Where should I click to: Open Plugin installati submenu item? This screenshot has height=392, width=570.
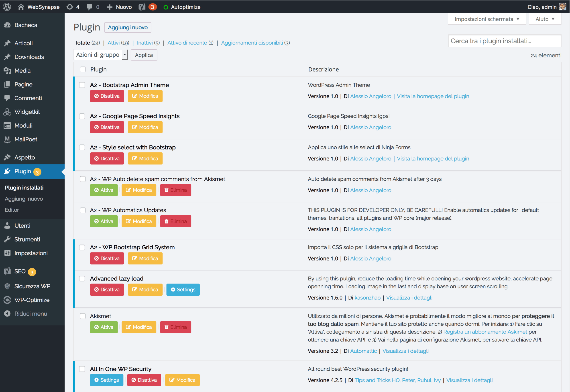click(24, 188)
